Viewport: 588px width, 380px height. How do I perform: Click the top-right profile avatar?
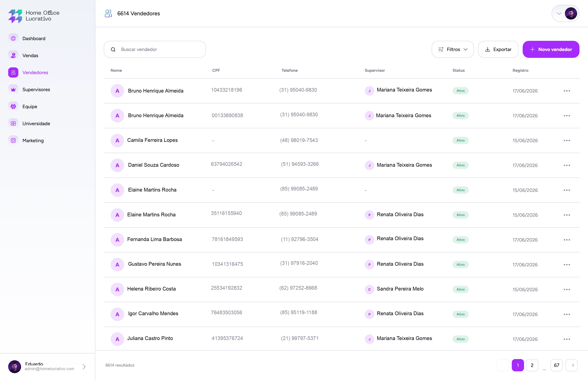coord(571,14)
